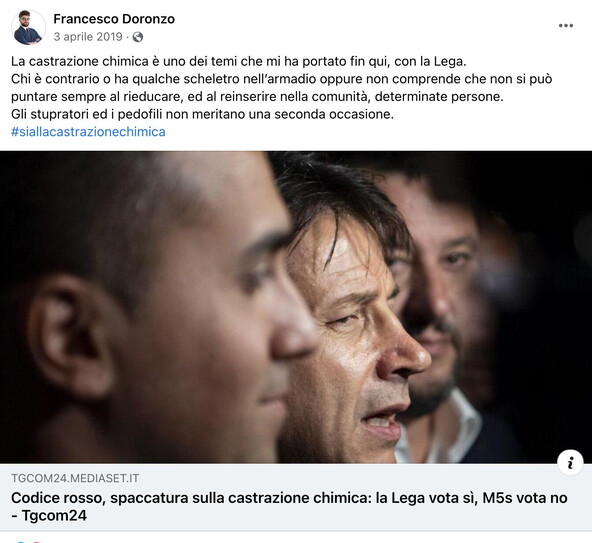This screenshot has height=543, width=592.
Task: Click Francesco Doronzo's profile picture
Action: [28, 27]
